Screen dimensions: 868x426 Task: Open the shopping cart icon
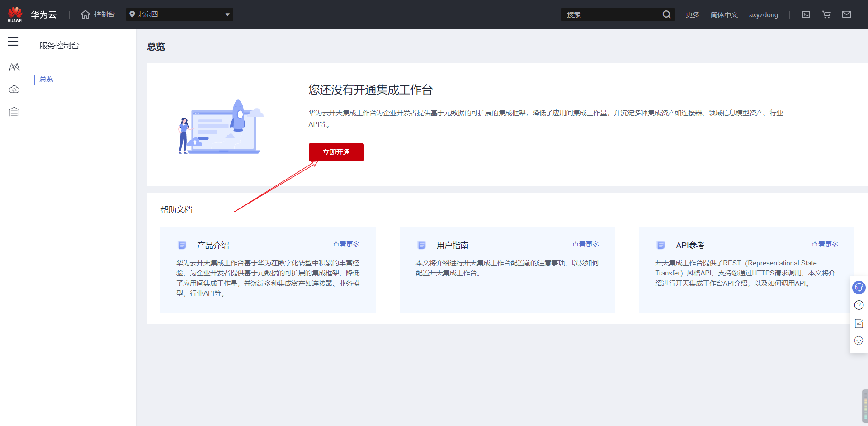(x=826, y=14)
